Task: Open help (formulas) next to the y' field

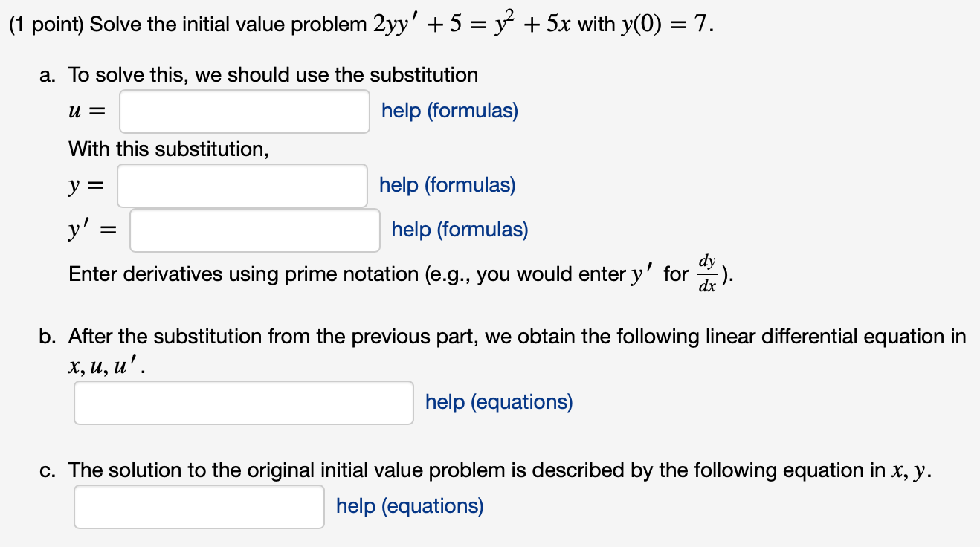Action: [x=458, y=230]
